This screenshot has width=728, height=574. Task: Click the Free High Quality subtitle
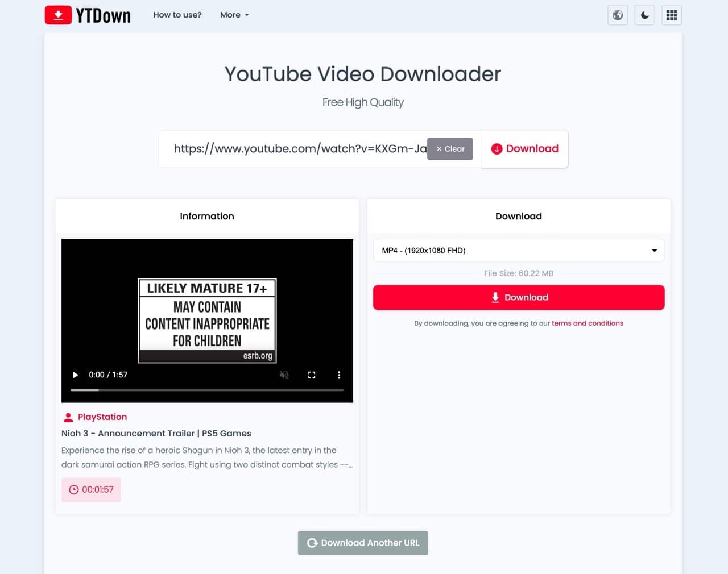pyautogui.click(x=363, y=102)
